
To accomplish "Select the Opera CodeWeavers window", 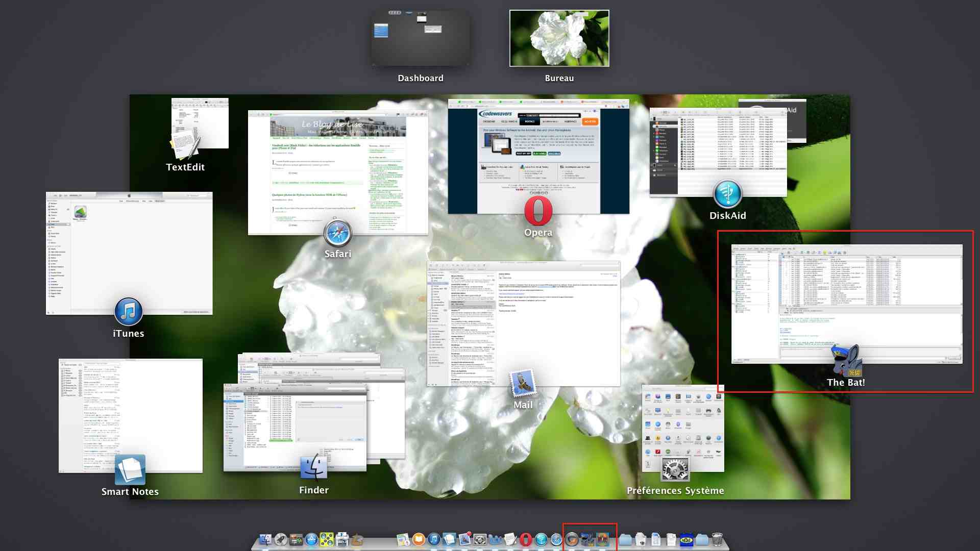I will coord(538,156).
